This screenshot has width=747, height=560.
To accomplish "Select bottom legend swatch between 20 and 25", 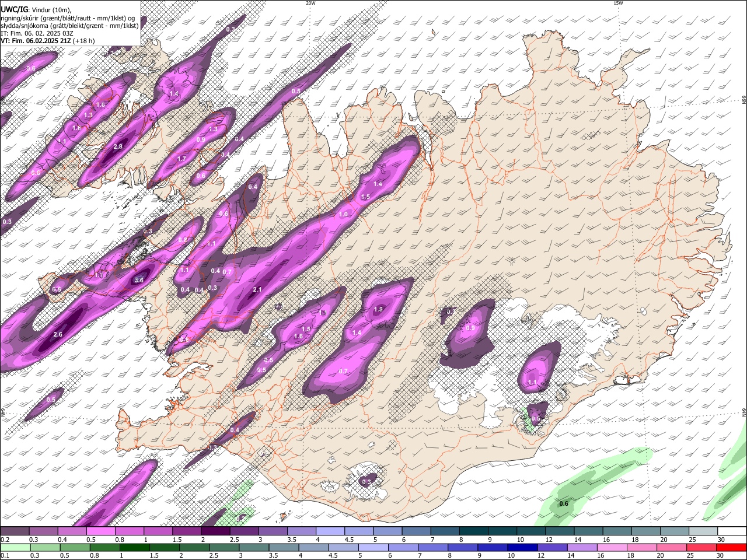I will click(671, 547).
